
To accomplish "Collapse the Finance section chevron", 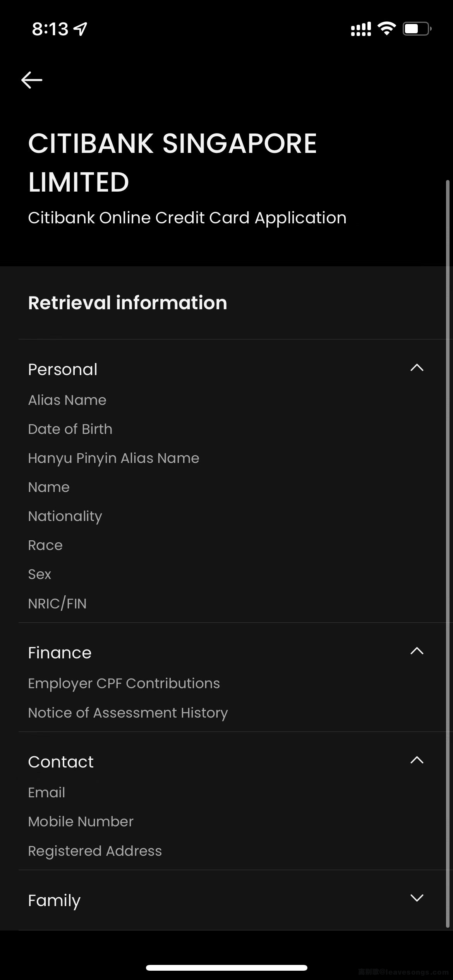I will (x=417, y=651).
